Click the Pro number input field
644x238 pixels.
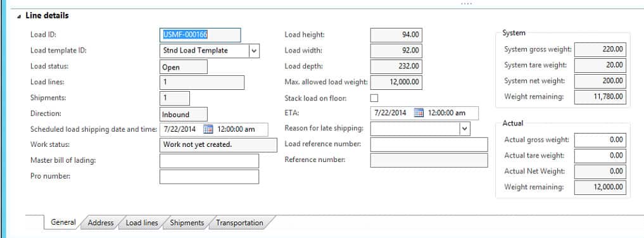tap(210, 177)
